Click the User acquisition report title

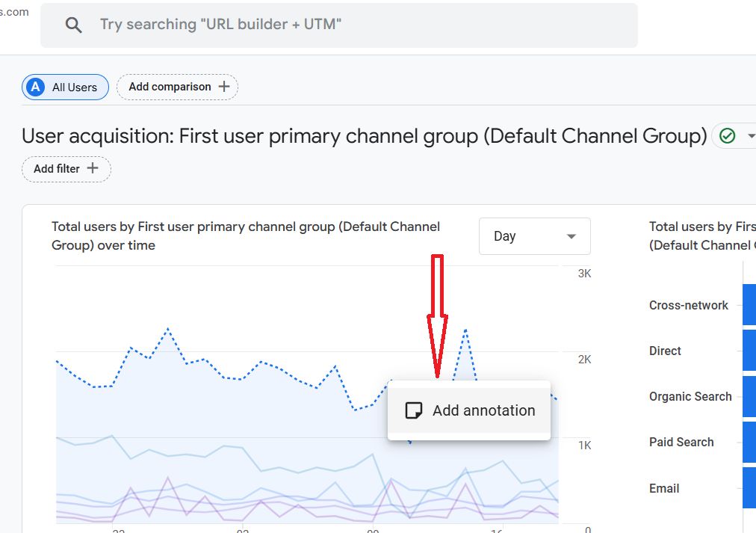click(x=364, y=136)
